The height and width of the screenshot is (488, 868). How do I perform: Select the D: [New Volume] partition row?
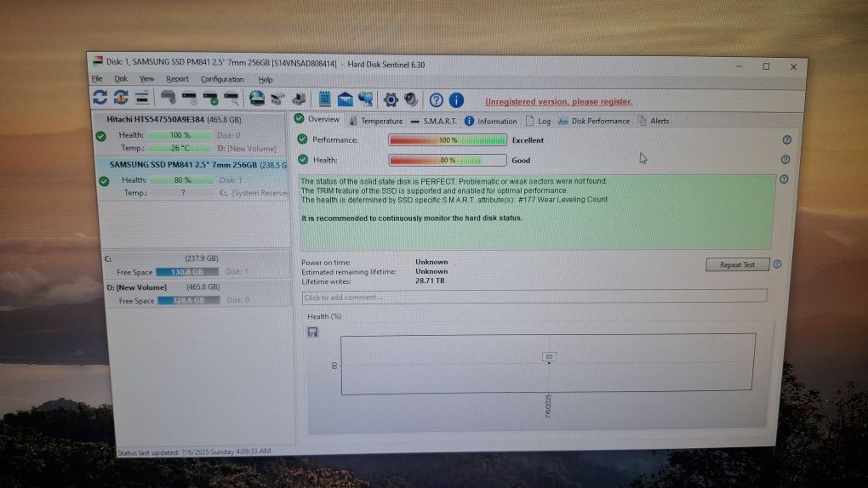(197, 293)
